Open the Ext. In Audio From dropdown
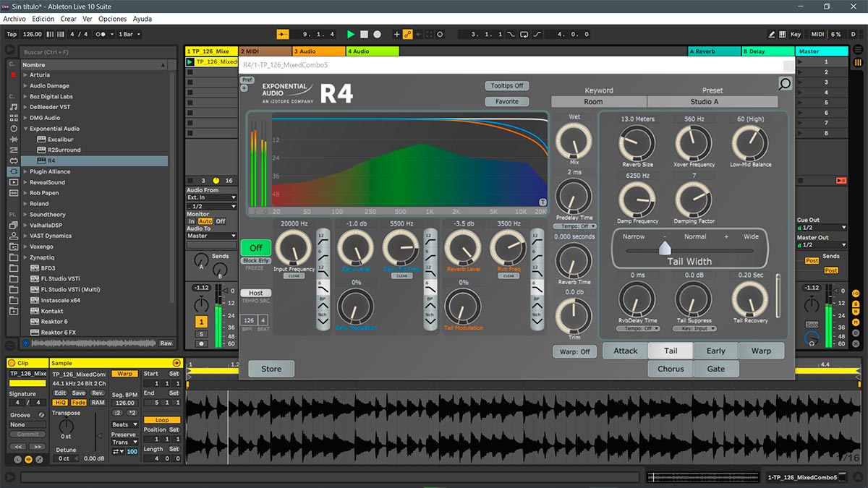Screen dimensions: 868x488 (211, 197)
